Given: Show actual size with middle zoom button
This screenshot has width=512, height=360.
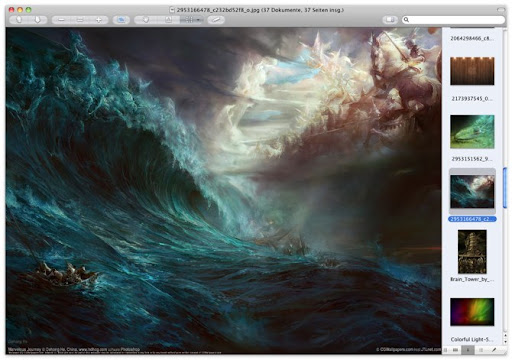Looking at the screenshot, I should [x=80, y=20].
